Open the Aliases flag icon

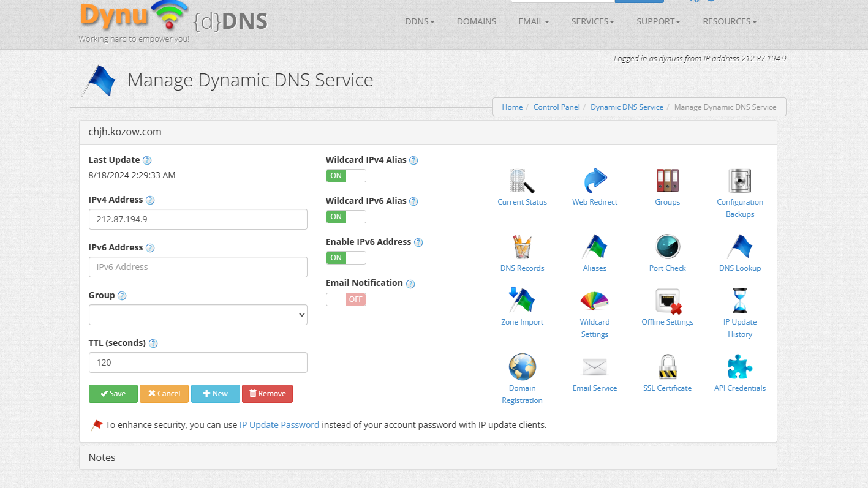pos(594,247)
